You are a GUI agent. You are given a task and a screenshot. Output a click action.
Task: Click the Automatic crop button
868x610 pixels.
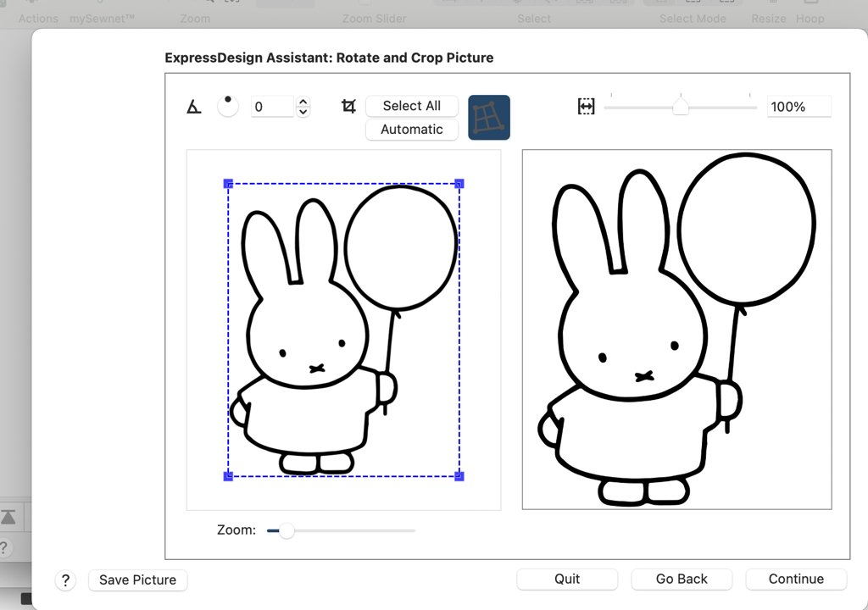tap(412, 130)
